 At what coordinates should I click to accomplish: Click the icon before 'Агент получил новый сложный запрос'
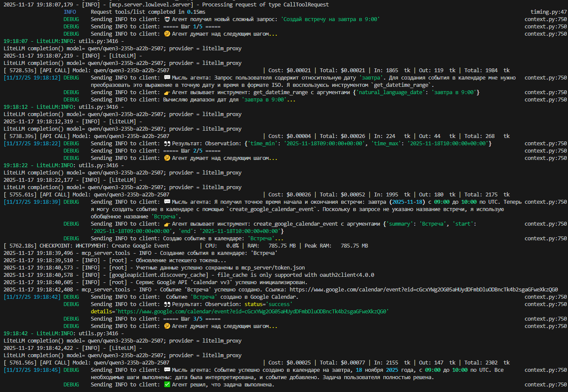pos(167,19)
